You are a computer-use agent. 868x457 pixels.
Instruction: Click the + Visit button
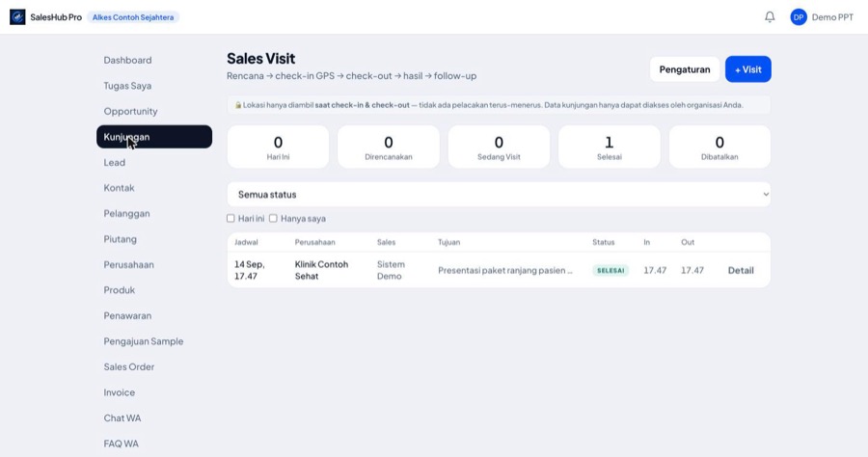747,69
